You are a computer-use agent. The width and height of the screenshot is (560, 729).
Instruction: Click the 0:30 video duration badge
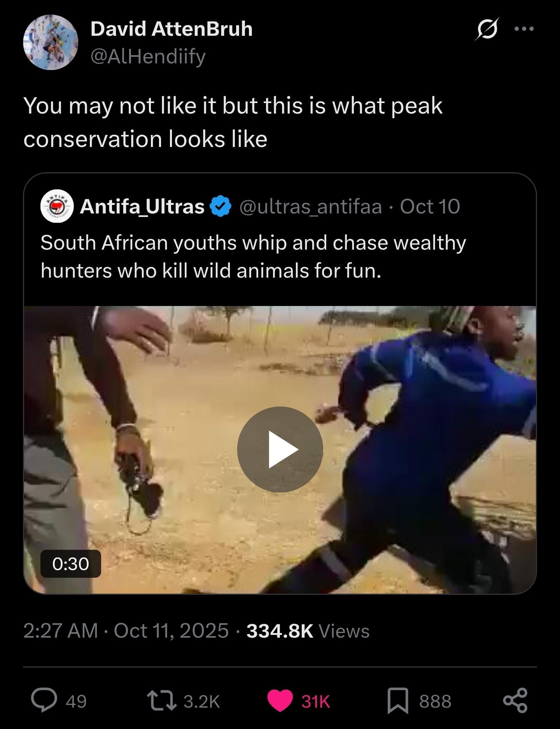point(71,564)
